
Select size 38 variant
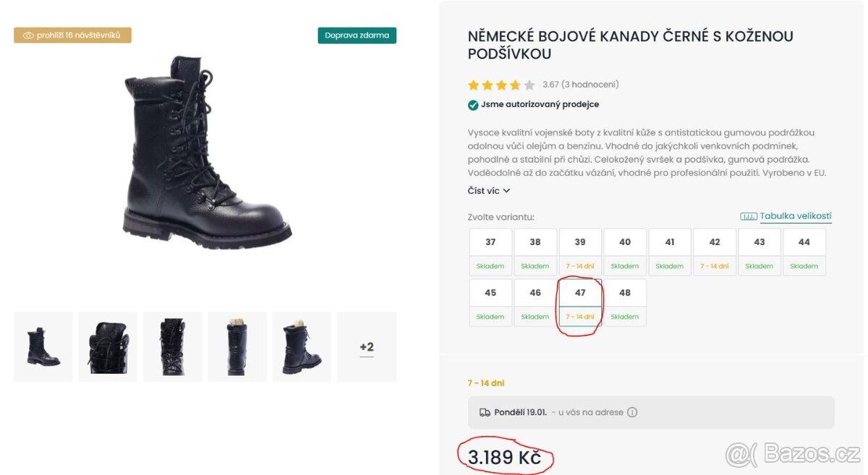tap(535, 241)
